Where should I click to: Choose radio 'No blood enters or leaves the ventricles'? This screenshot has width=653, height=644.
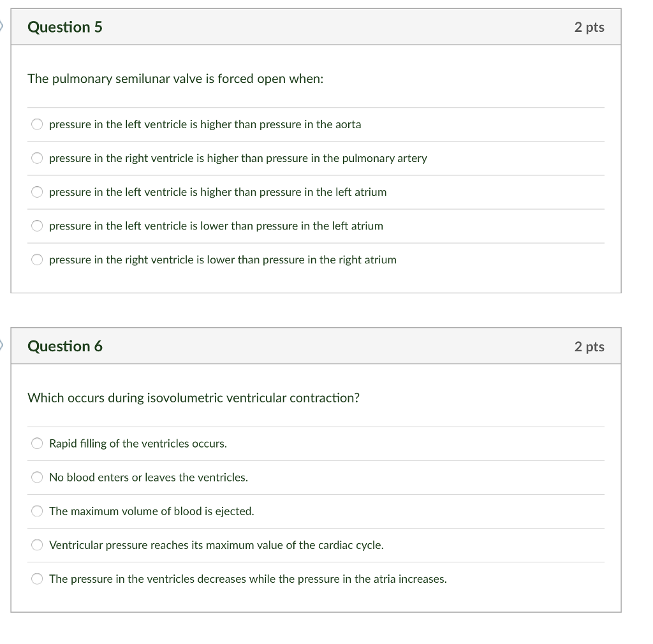click(38, 478)
